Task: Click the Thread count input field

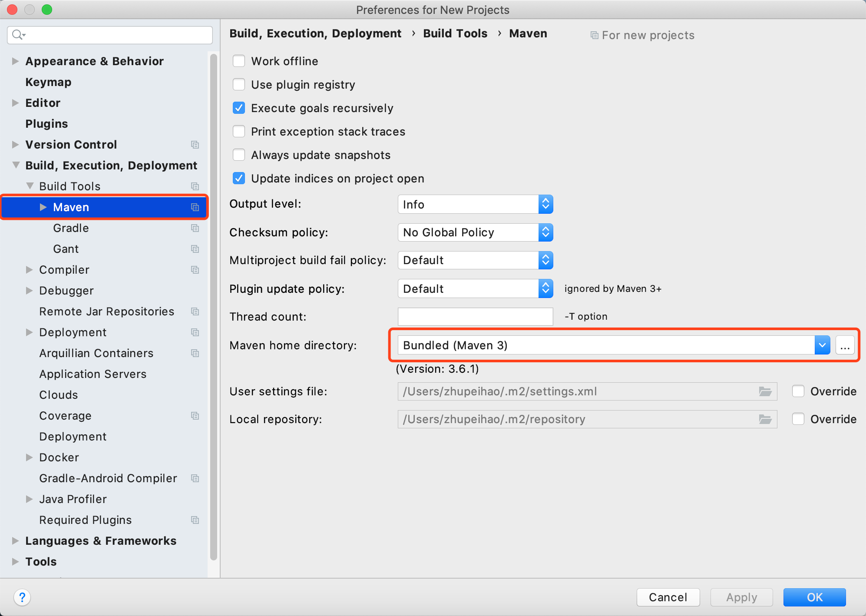Action: (x=475, y=317)
